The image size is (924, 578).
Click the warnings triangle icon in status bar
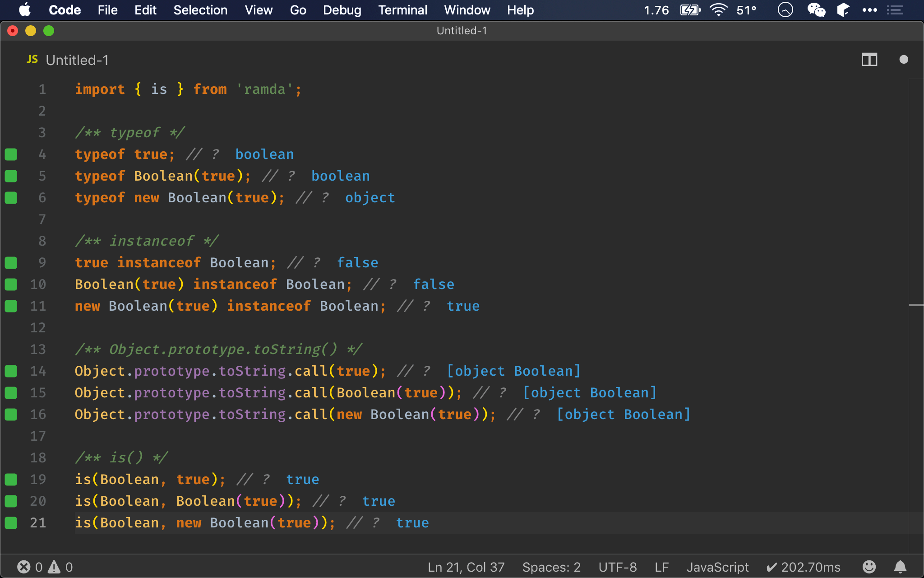pos(54,567)
